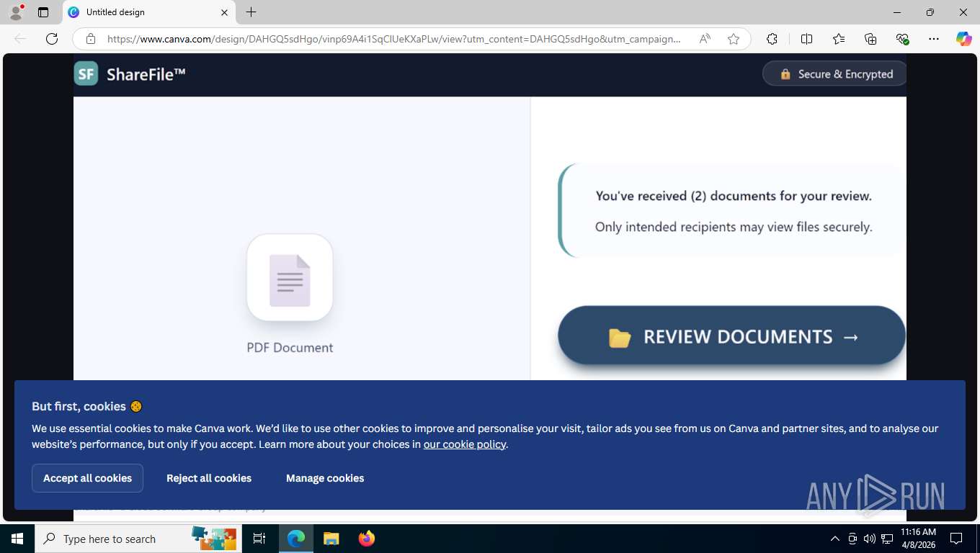Open the our cookie policy link
The image size is (980, 553).
465,444
